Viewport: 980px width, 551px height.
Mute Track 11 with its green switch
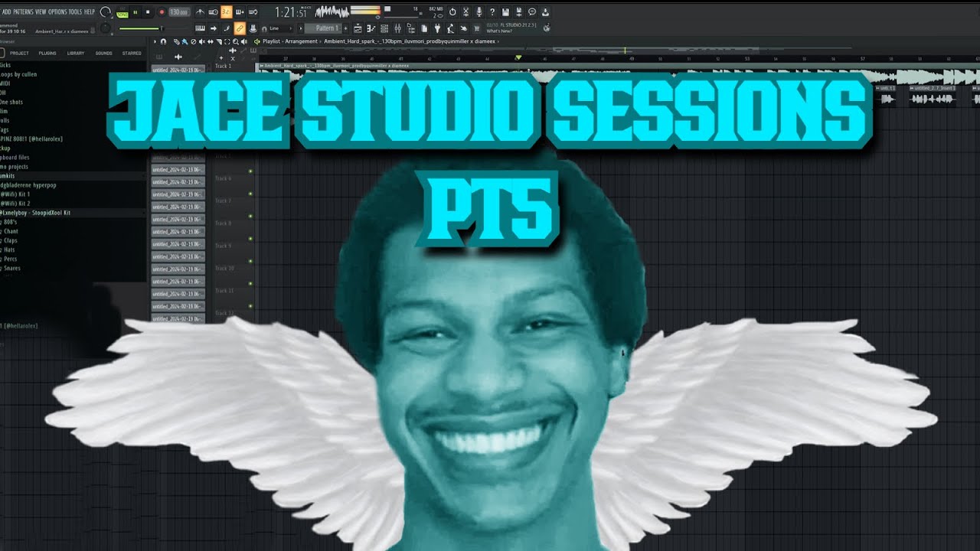click(250, 306)
